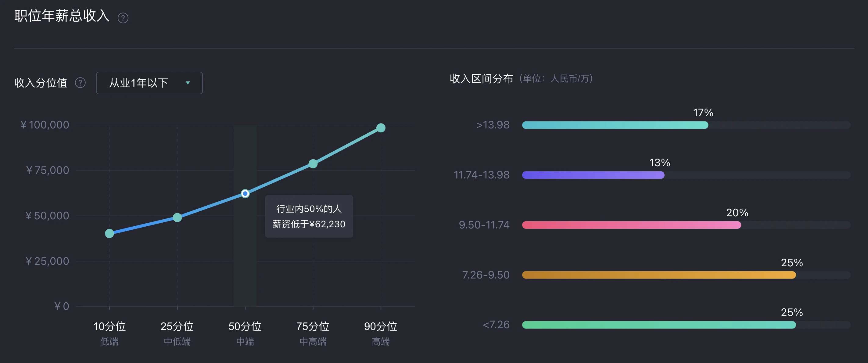This screenshot has height=363, width=868.
Task: Click the 90分位 高端 axis label
Action: [x=381, y=333]
